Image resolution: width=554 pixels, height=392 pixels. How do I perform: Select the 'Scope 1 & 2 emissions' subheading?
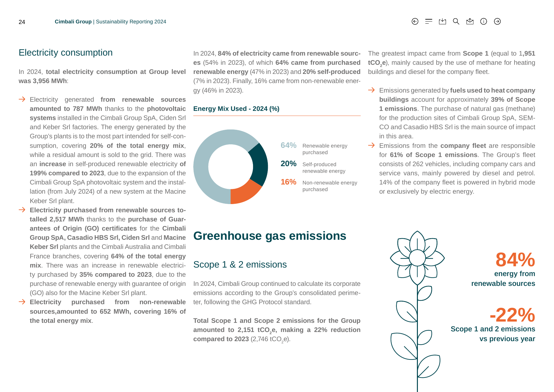240,264
